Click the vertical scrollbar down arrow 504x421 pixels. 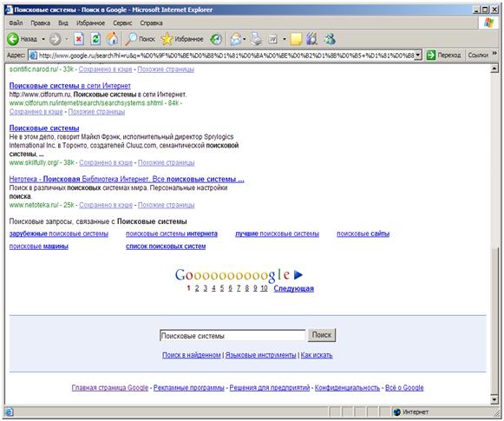coord(494,399)
